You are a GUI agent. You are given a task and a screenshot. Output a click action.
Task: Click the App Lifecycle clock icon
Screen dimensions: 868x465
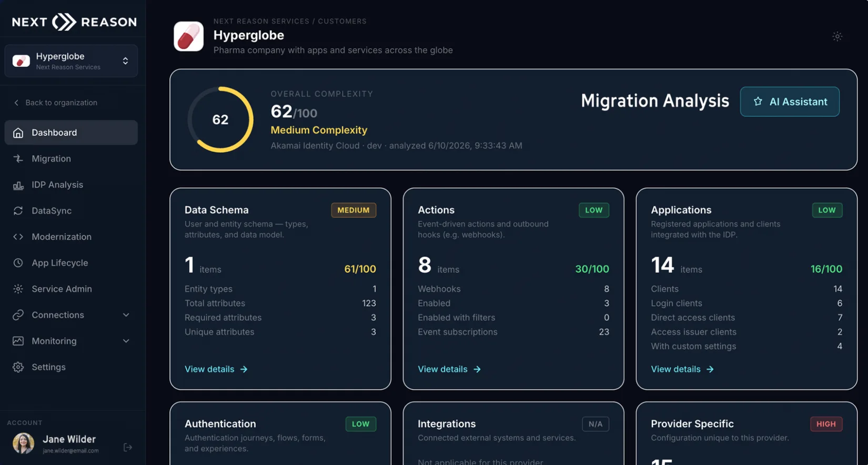tap(18, 262)
